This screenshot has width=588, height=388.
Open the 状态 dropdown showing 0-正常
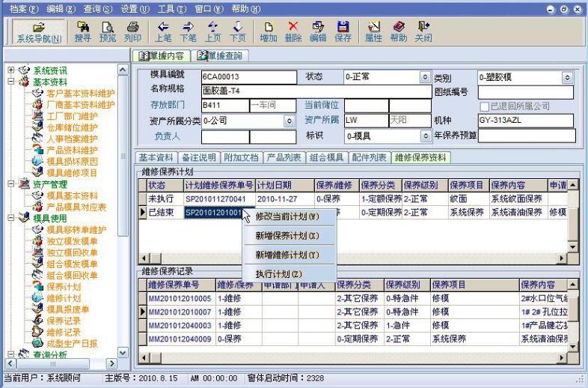pos(424,77)
